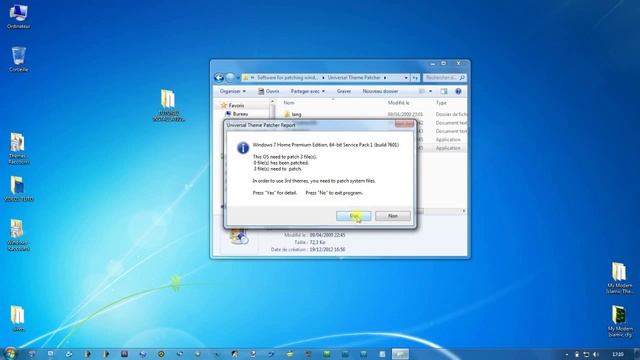Select the Windows Raccourci desktop shortcut
The height and width of the screenshot is (360, 640).
pos(18,235)
